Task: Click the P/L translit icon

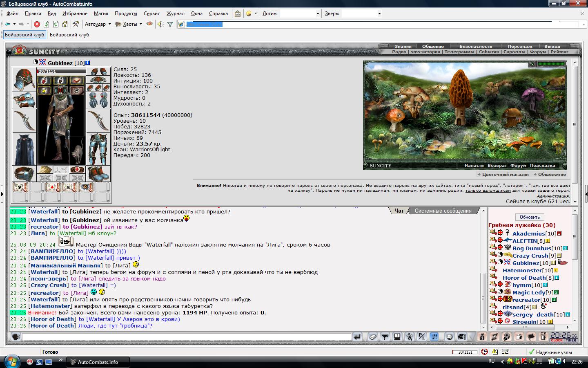Action: click(422, 337)
